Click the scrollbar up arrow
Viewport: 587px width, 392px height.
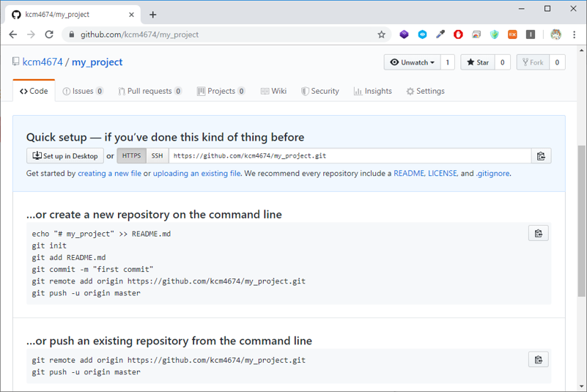click(x=581, y=50)
